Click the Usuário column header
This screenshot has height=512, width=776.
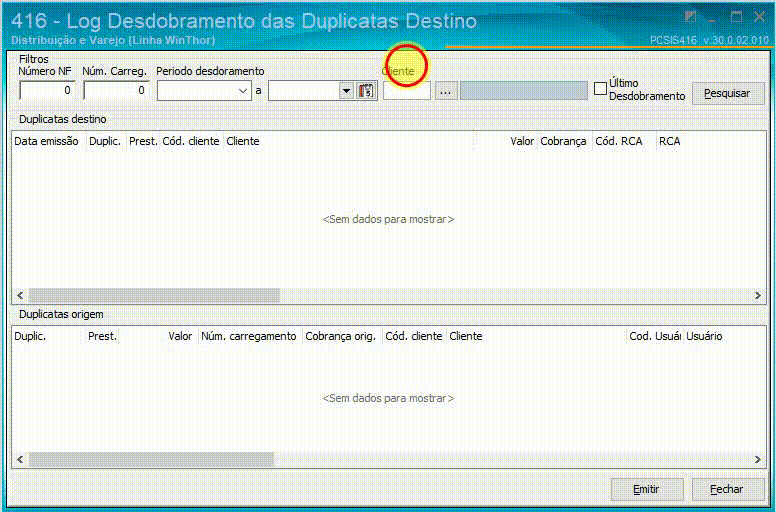[725, 336]
